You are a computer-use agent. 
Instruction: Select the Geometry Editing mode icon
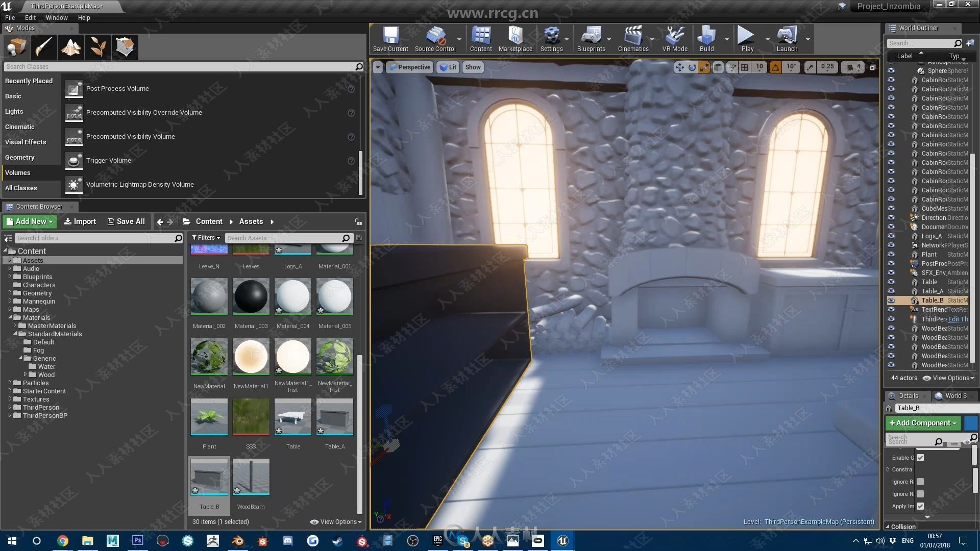click(x=125, y=47)
